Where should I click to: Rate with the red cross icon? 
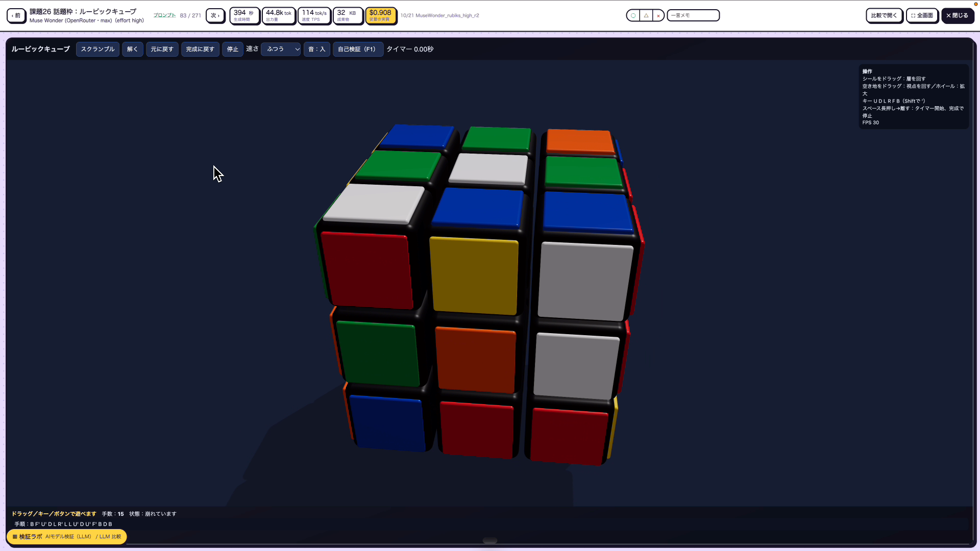click(658, 16)
